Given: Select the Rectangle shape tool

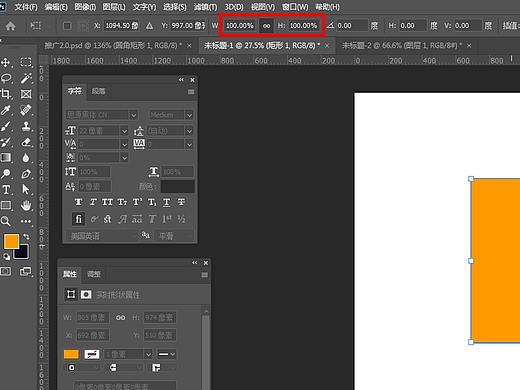Looking at the screenshot, I should coord(6,205).
